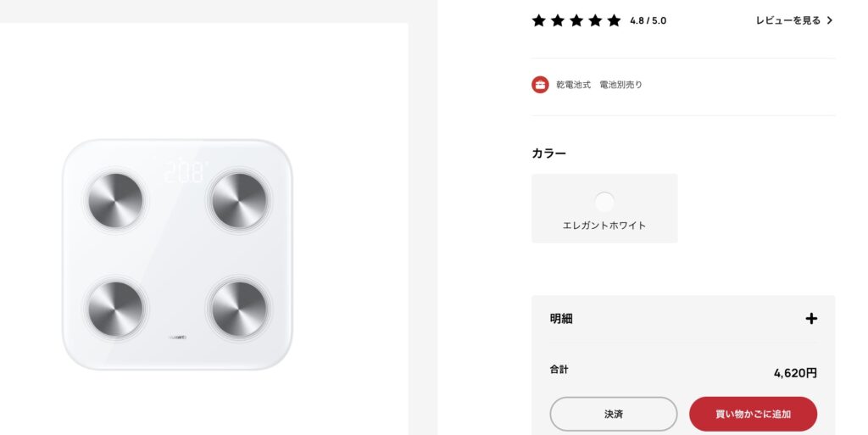The image size is (868, 435).
Task: Select the white color swatch circle
Action: pos(604,203)
